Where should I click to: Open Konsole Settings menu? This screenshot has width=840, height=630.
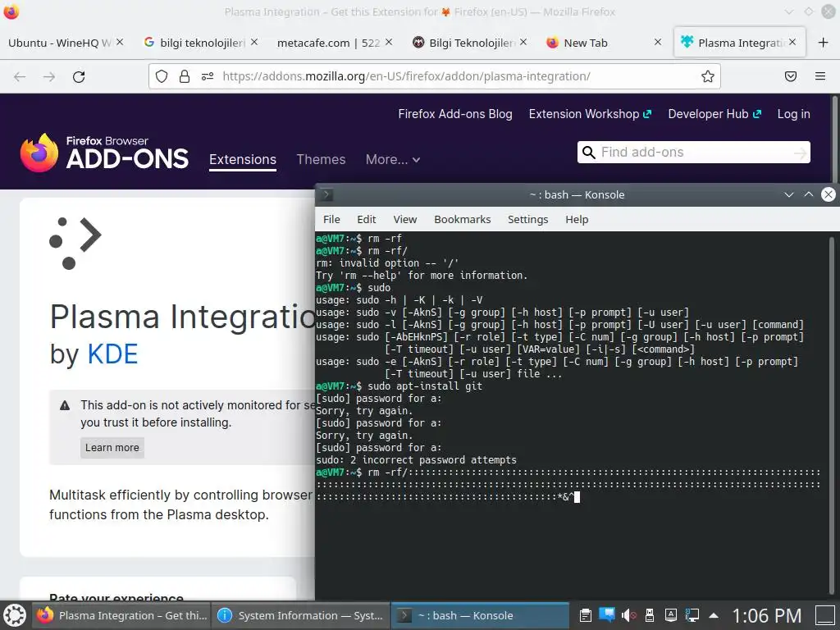point(527,219)
